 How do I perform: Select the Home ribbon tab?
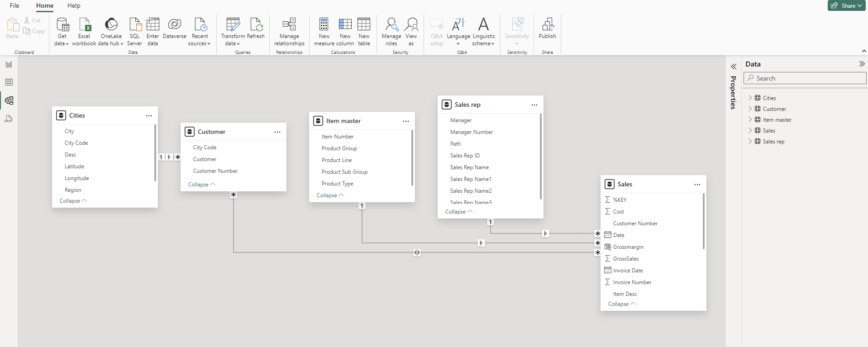tap(45, 5)
